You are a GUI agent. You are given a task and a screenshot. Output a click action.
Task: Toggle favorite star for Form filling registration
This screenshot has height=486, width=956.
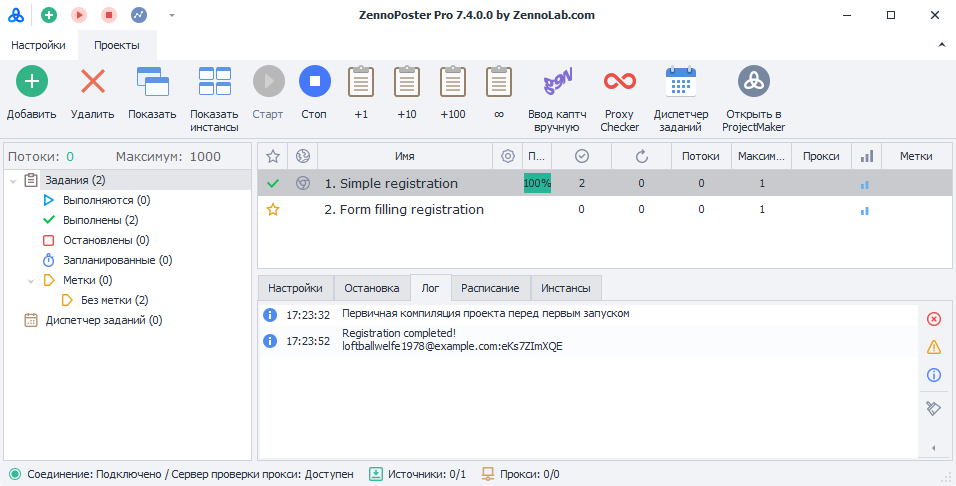coord(272,210)
